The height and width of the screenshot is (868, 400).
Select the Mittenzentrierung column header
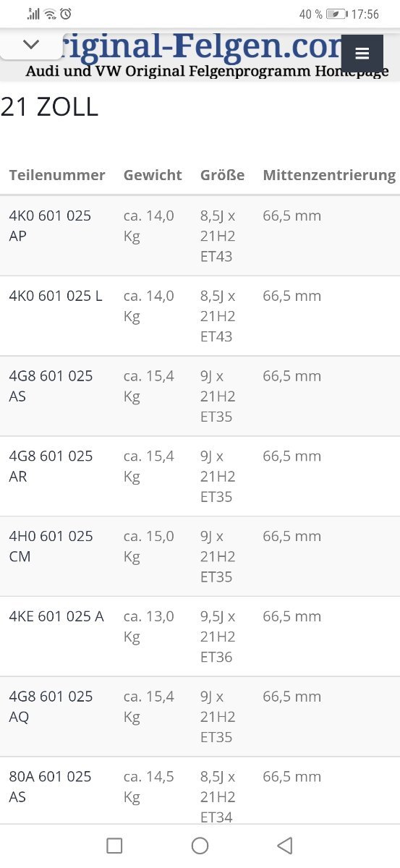coord(329,175)
